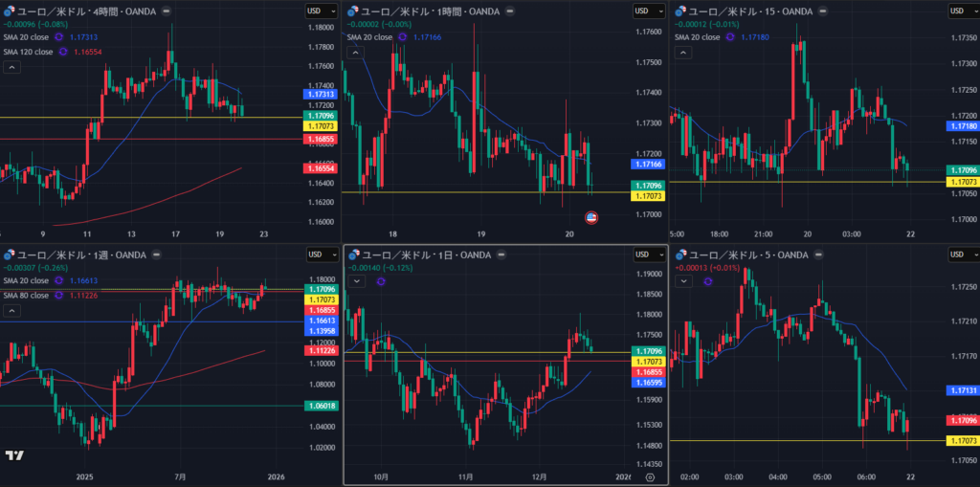Click the yellow 1.17073 price label on 5-minute chart

(x=961, y=440)
